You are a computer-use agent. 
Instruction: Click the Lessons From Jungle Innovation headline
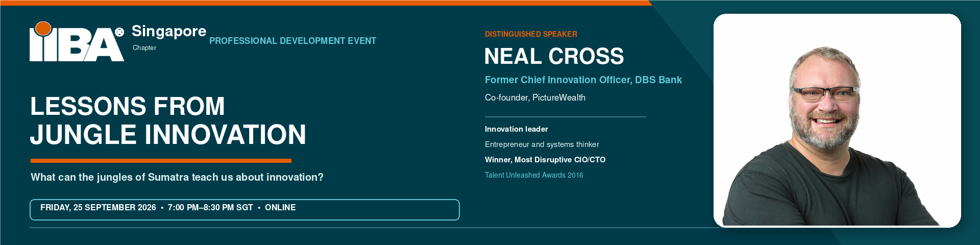pos(168,120)
